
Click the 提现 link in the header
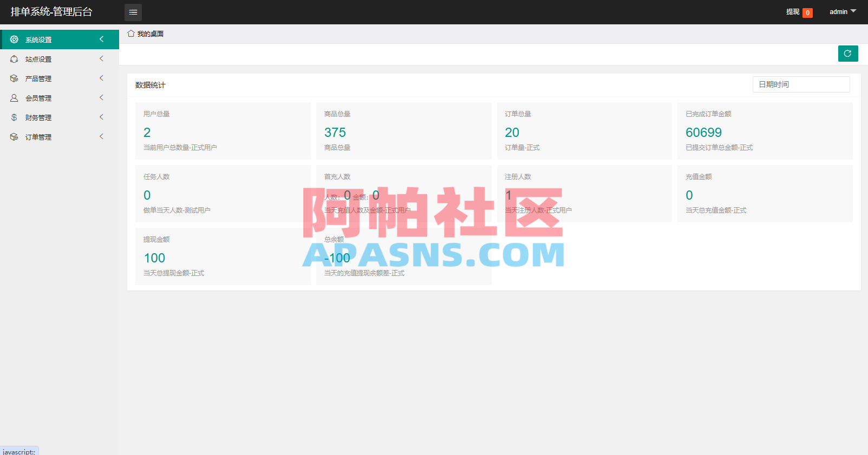pyautogui.click(x=793, y=12)
